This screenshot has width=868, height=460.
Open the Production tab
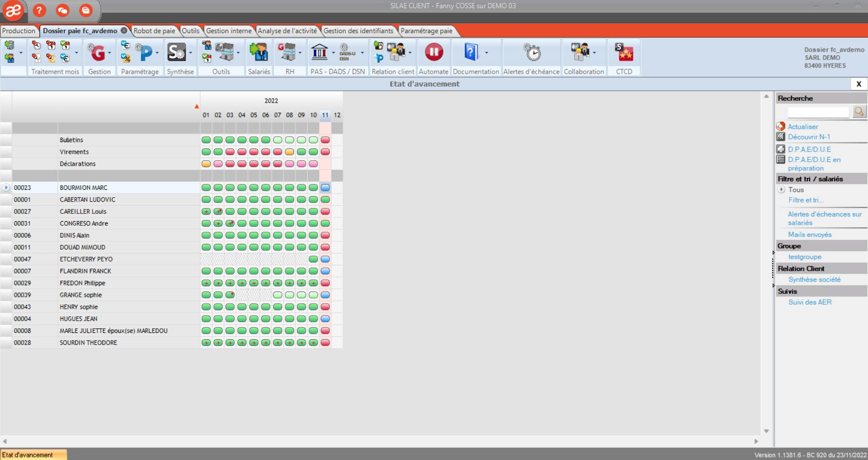click(x=19, y=31)
